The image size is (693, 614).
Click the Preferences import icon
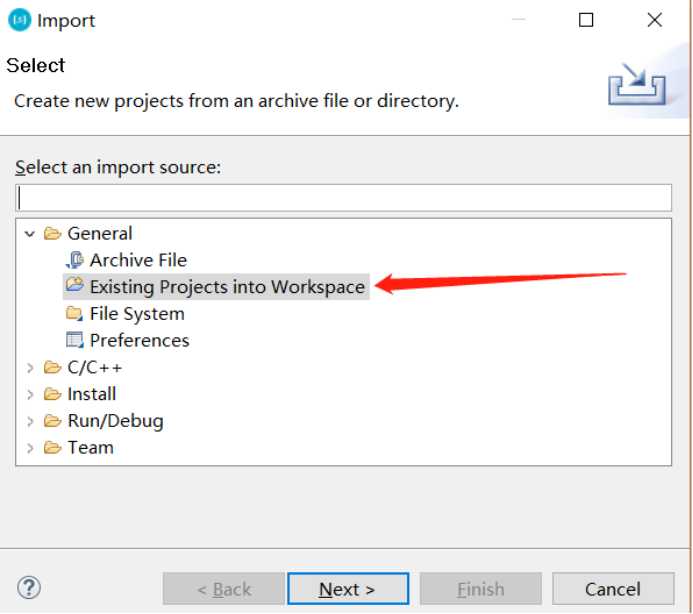(74, 340)
